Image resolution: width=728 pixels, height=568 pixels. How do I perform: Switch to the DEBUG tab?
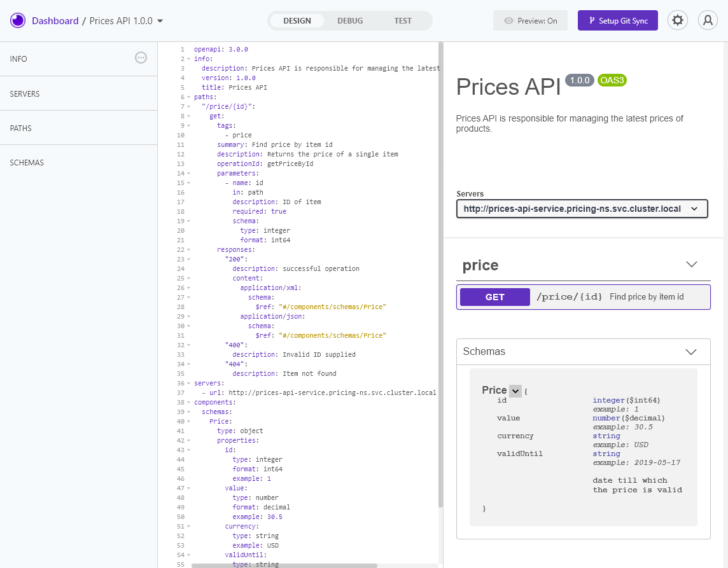pyautogui.click(x=350, y=21)
